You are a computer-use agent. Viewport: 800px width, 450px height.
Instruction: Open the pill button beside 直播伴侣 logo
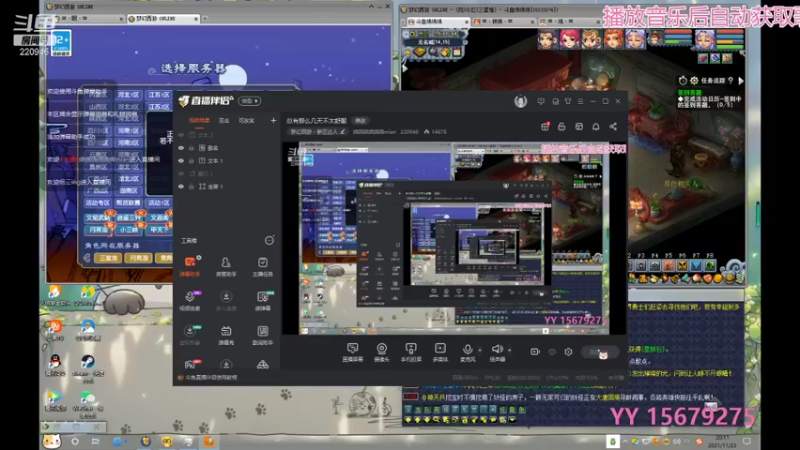pos(249,101)
